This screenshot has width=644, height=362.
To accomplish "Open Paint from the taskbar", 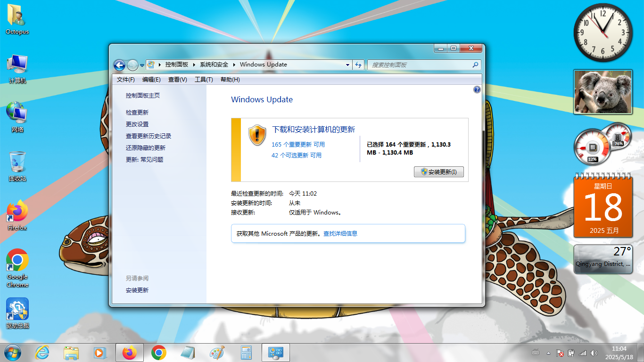I will 216,353.
